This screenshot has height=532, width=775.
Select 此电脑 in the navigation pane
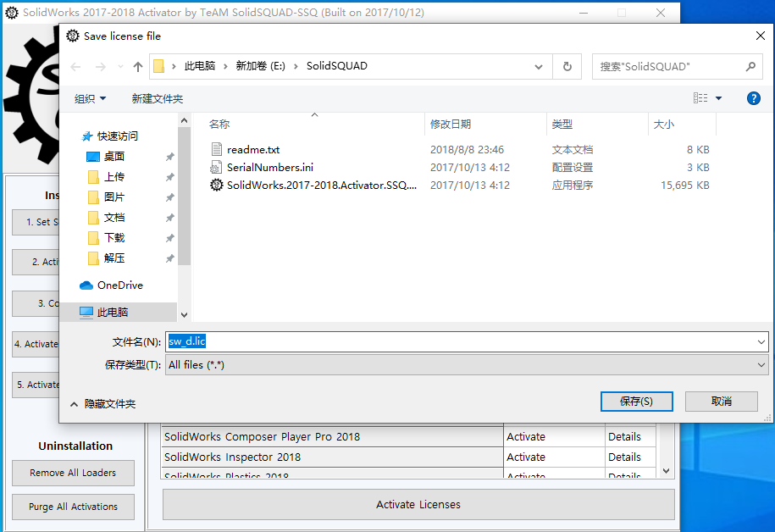click(113, 312)
